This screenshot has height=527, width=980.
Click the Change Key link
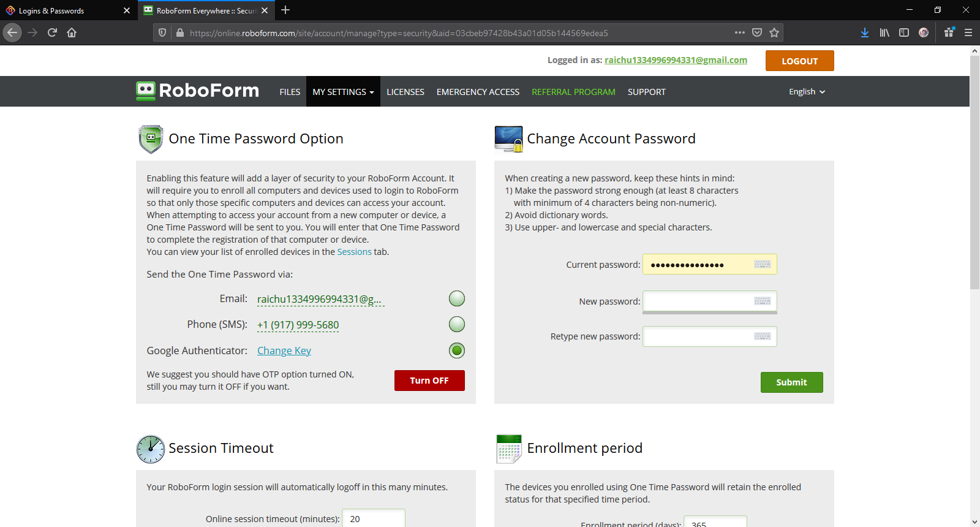pyautogui.click(x=284, y=351)
